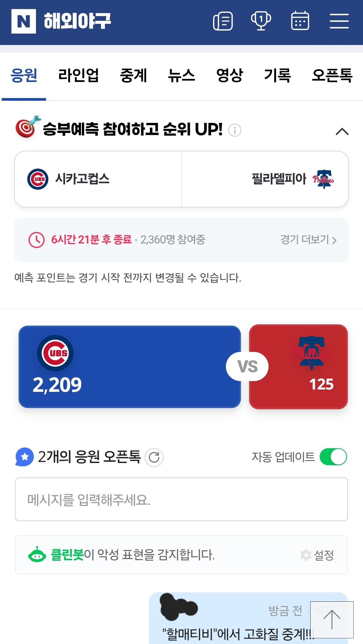Tap the scroll-to-top arrow button
This screenshot has height=644, width=363.
tap(332, 619)
